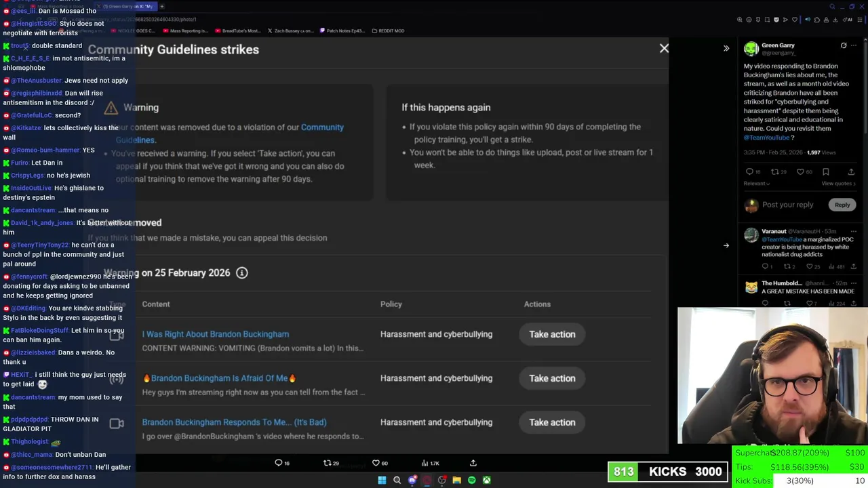
Task: Click the Reply button
Action: (842, 205)
